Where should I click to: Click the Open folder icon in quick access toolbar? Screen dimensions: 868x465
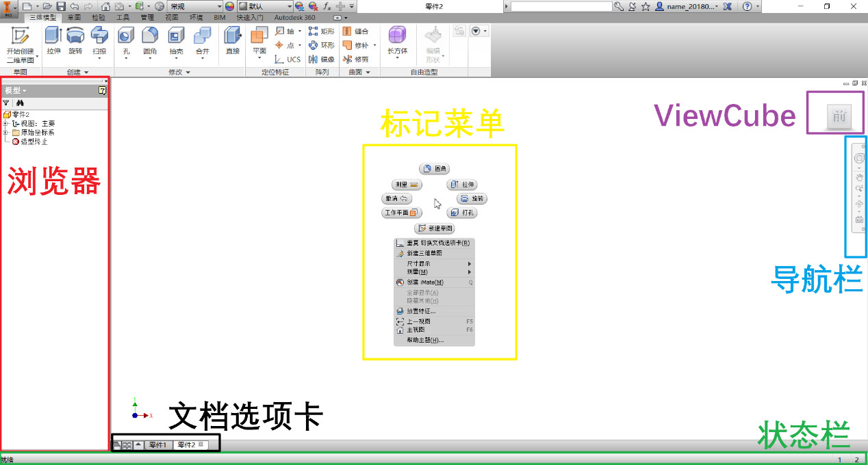coord(47,6)
